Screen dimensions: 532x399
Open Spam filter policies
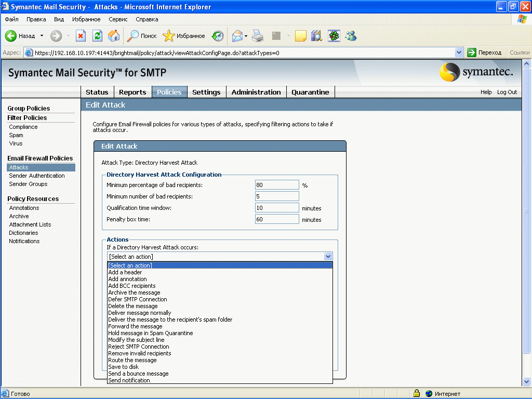pos(16,135)
